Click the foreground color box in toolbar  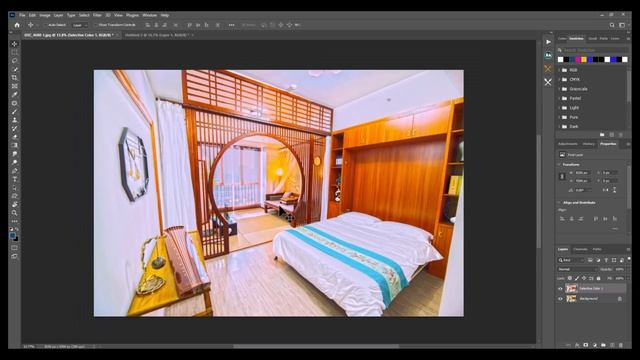coord(13,236)
